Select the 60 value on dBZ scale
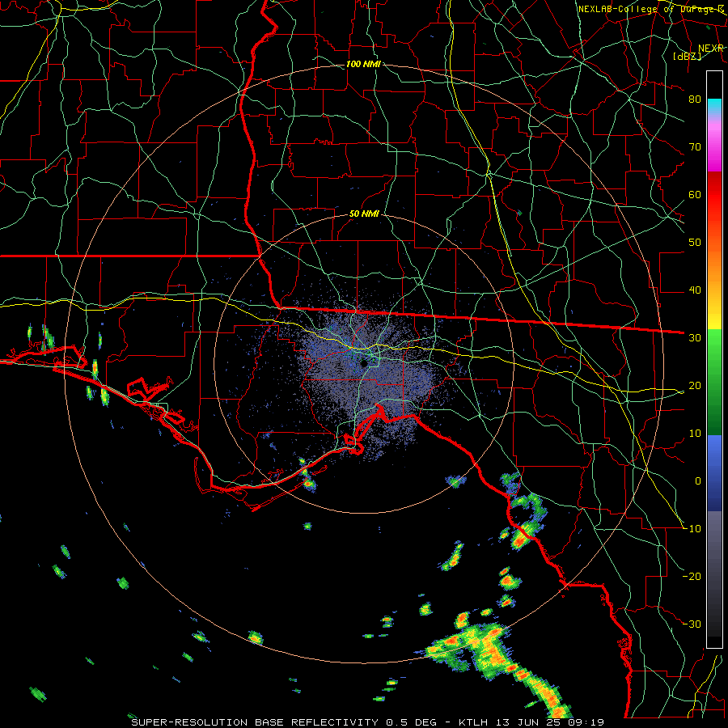Image resolution: width=728 pixels, height=728 pixels. [x=695, y=195]
